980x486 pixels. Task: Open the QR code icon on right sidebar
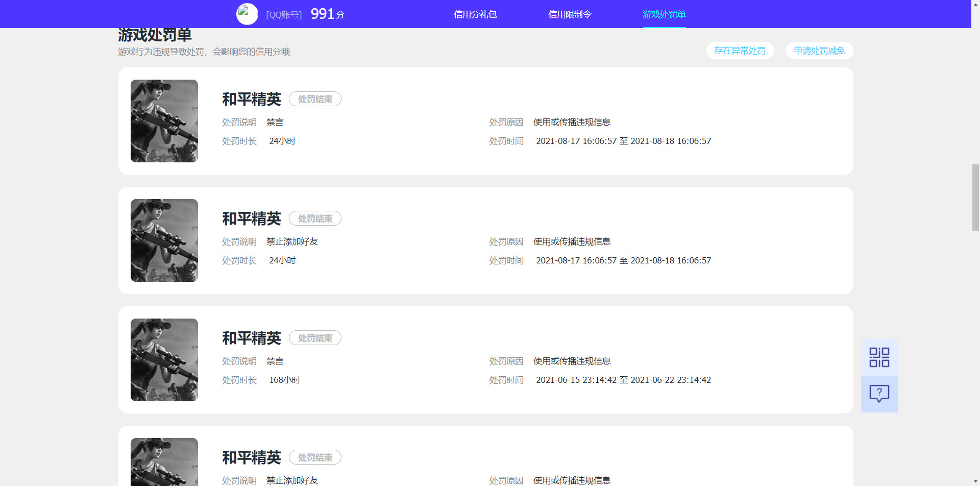(879, 357)
